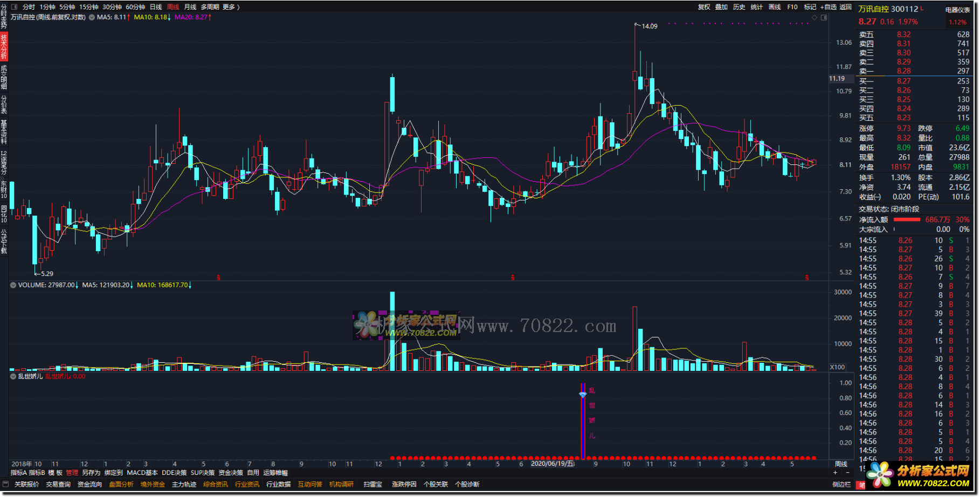
Task: Open the VOLUME indicator dropdown circle
Action: (x=13, y=285)
